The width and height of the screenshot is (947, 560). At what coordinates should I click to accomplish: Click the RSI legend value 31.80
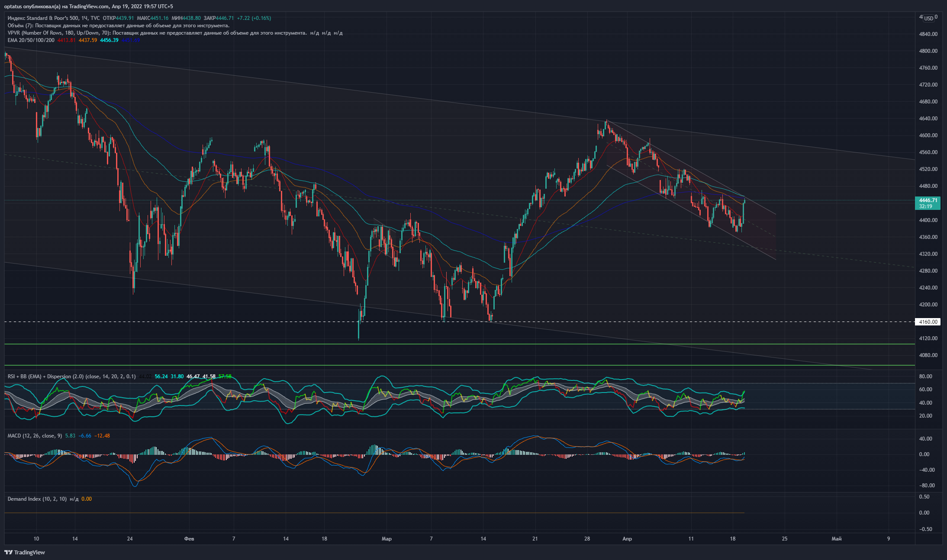click(x=177, y=377)
